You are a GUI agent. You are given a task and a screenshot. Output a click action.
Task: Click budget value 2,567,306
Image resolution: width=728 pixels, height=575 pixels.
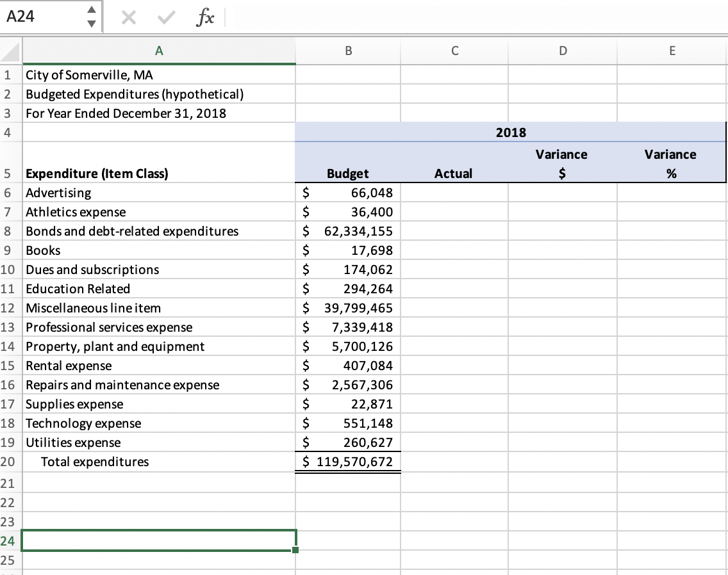coord(348,385)
